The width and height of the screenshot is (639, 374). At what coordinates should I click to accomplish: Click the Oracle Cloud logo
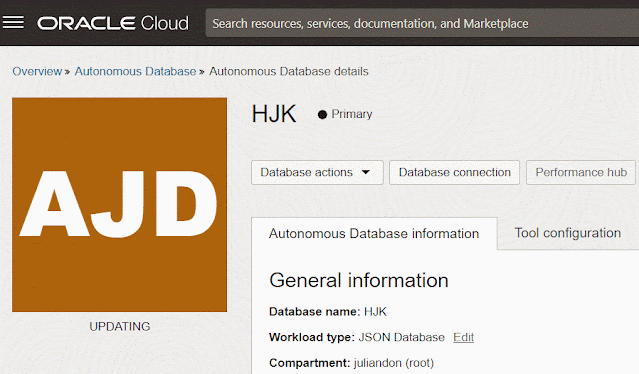tap(113, 23)
